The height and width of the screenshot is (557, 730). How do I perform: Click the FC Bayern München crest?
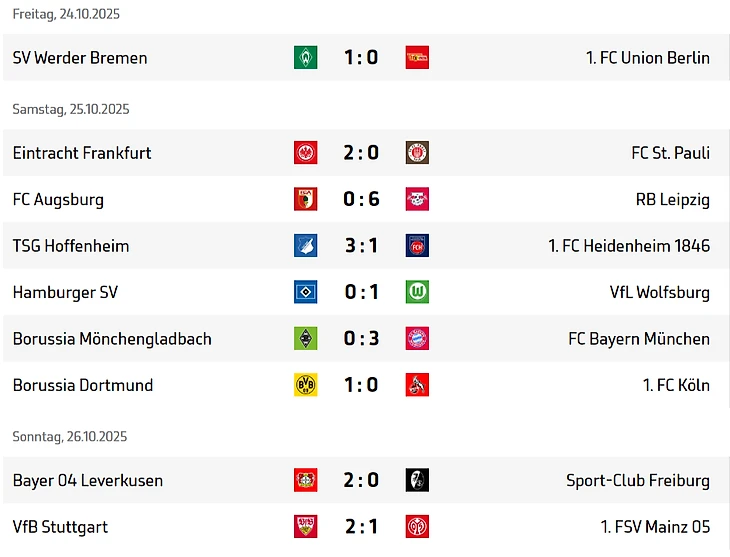click(x=417, y=339)
